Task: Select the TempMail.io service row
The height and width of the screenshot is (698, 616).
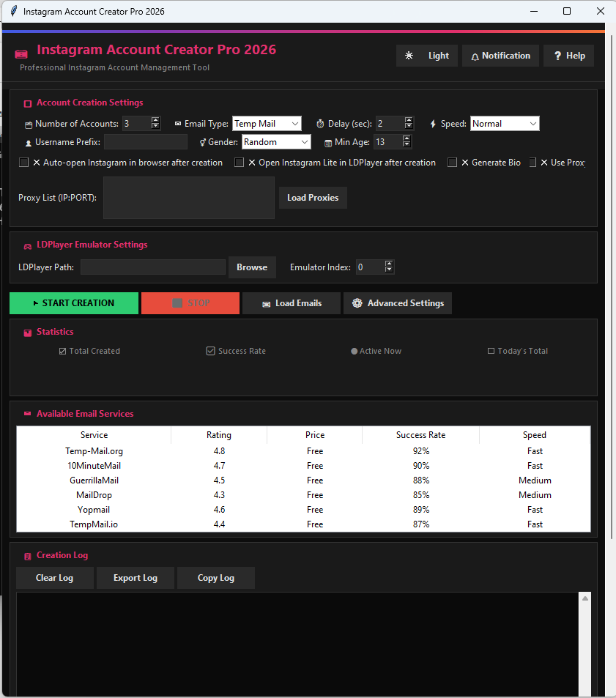Action: [303, 524]
